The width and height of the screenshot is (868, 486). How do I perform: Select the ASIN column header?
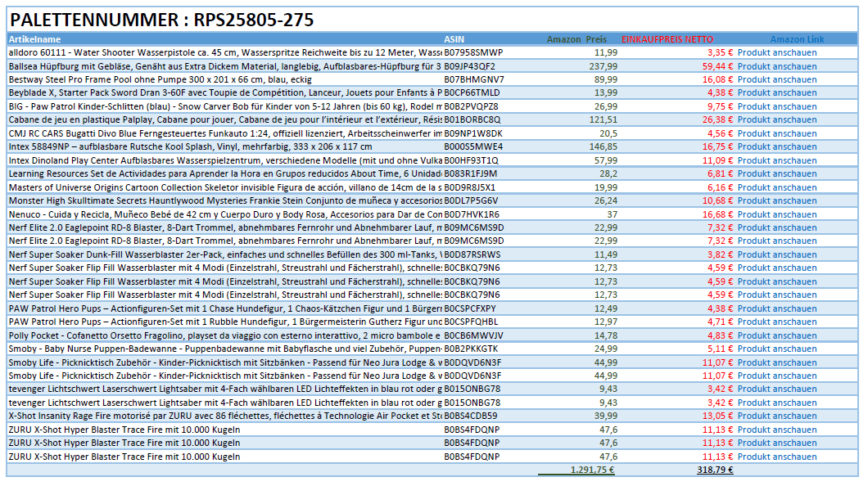pyautogui.click(x=454, y=39)
